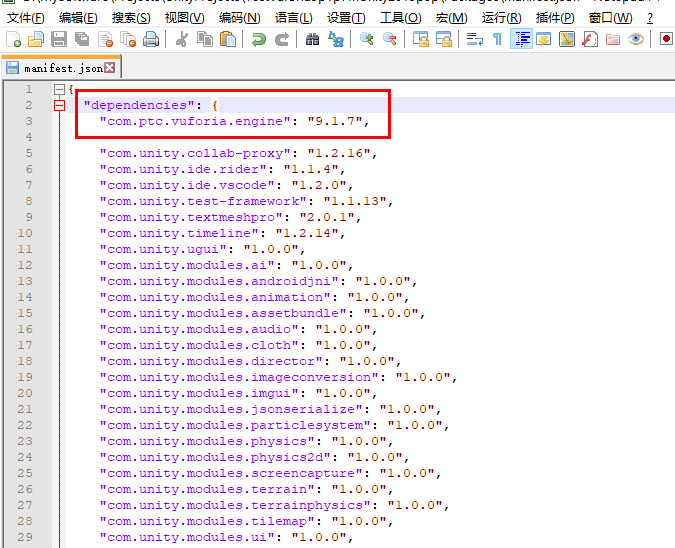
Task: Open the Function List panel icon
Action: pos(590,40)
